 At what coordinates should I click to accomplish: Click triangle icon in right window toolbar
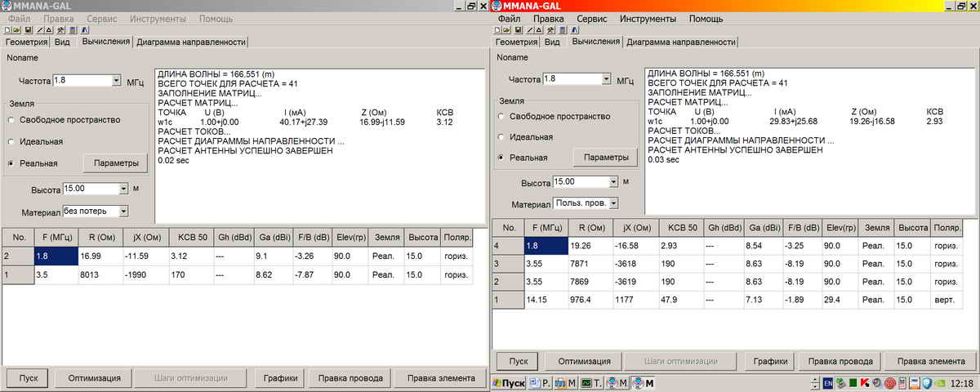click(x=538, y=29)
